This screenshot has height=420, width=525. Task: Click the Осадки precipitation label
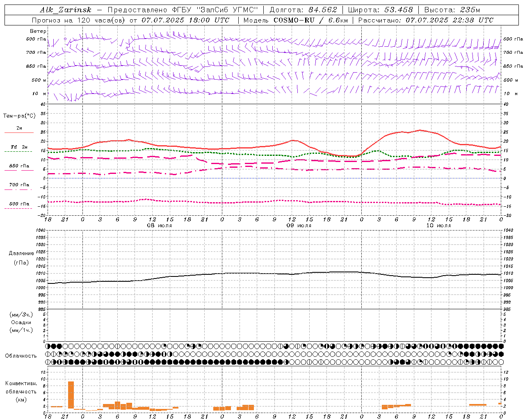coord(21,322)
